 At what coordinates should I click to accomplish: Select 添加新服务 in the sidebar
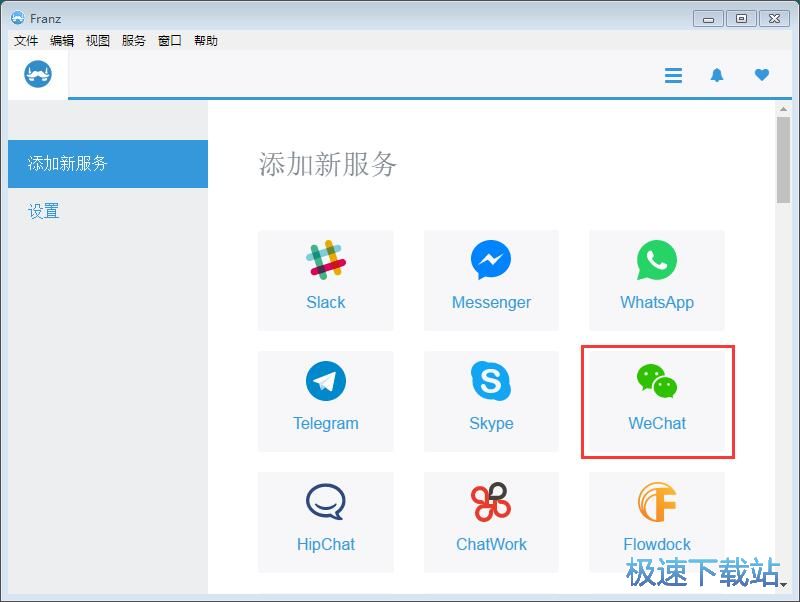108,164
